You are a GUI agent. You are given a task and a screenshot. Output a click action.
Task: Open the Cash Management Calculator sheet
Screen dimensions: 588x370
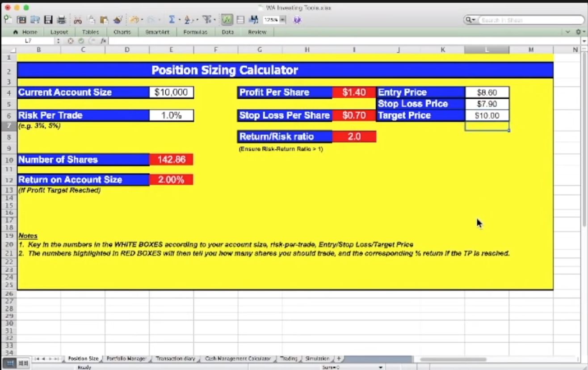[238, 358]
